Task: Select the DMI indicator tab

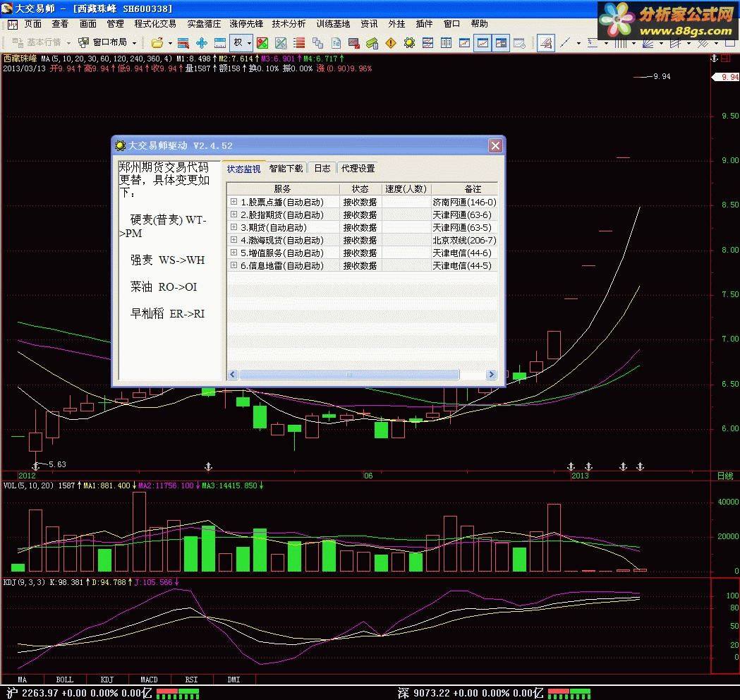Action: pos(234,680)
